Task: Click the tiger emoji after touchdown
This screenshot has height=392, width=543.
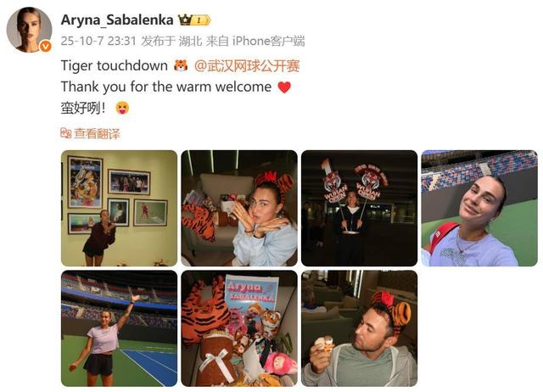Action: click(181, 65)
